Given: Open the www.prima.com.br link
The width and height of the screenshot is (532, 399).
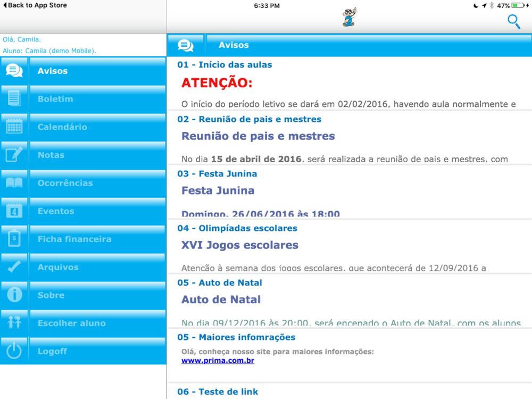Looking at the screenshot, I should coord(218,361).
